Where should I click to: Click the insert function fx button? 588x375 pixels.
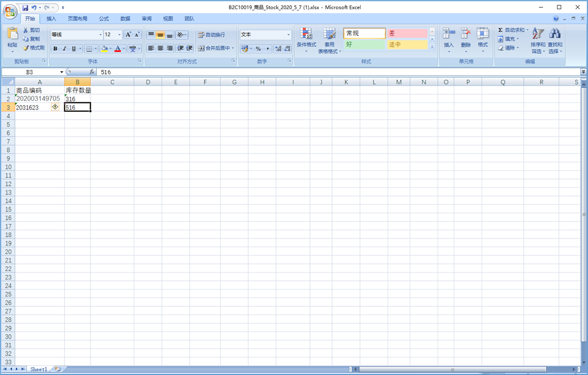pyautogui.click(x=92, y=72)
